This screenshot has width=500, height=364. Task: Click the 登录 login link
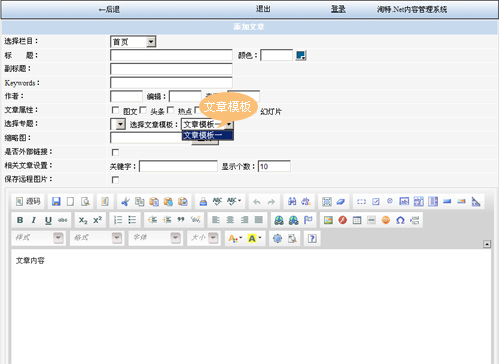pyautogui.click(x=338, y=9)
